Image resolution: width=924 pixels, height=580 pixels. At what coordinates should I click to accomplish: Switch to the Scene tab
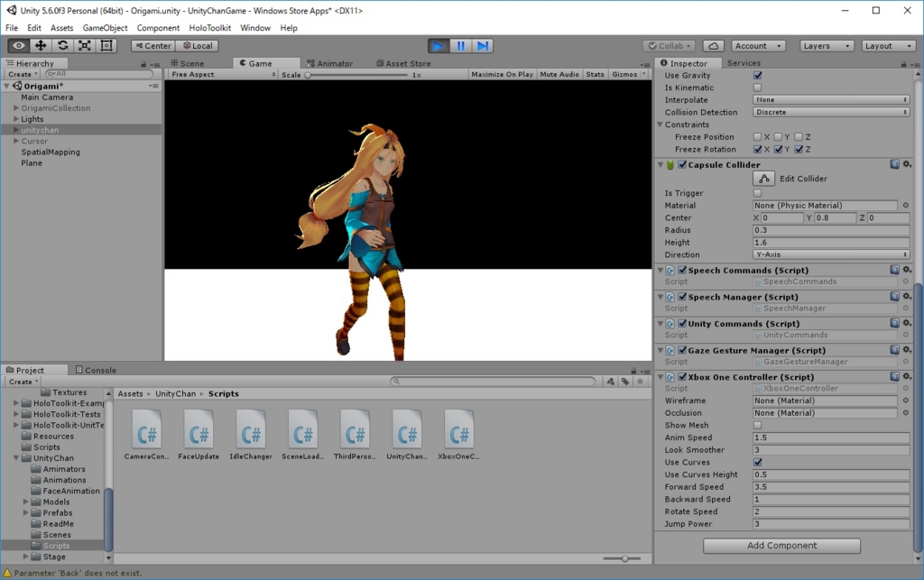(x=188, y=63)
